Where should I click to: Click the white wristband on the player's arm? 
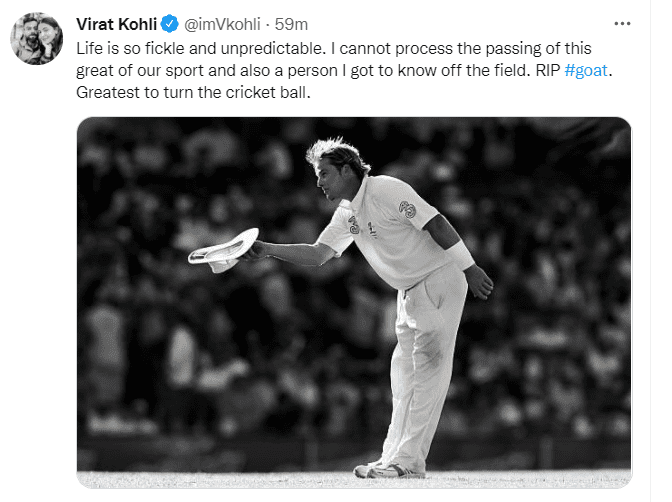pyautogui.click(x=460, y=253)
